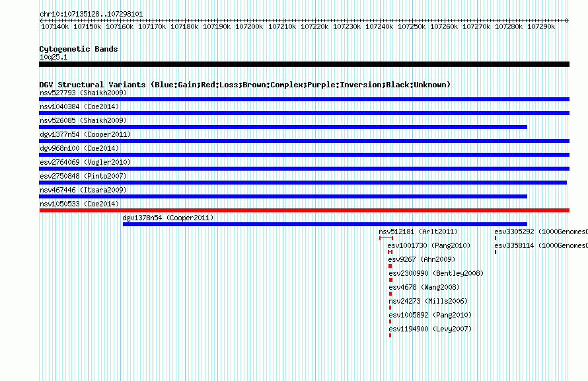Screen dimensions: 588x381
Task: Click the small red glyph under esv1001730
Action: click(390, 252)
